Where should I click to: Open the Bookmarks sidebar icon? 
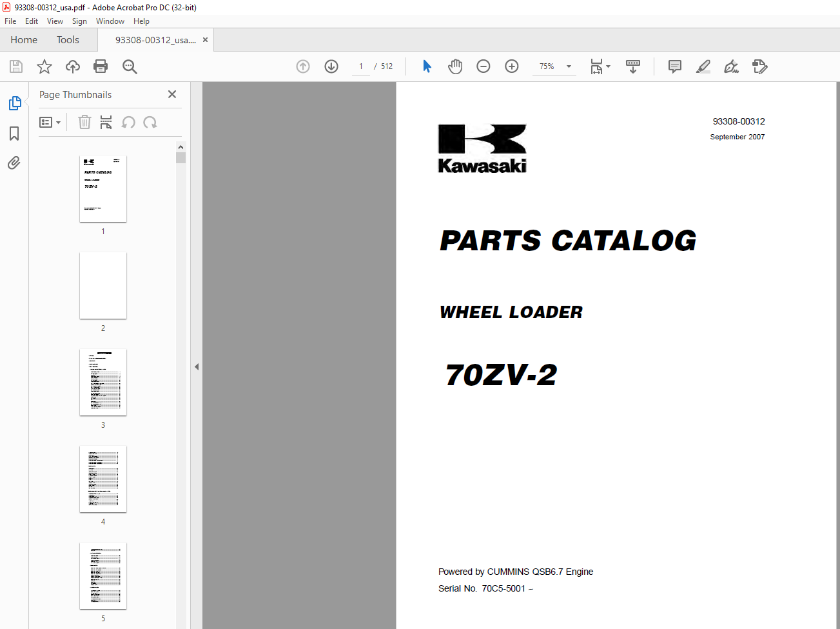click(x=14, y=134)
